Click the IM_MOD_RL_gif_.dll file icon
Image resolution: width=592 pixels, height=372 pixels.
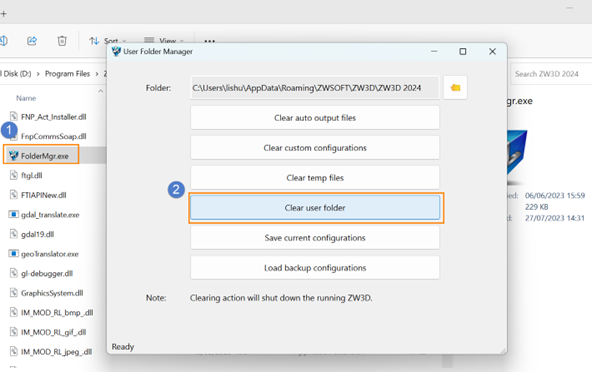[14, 332]
